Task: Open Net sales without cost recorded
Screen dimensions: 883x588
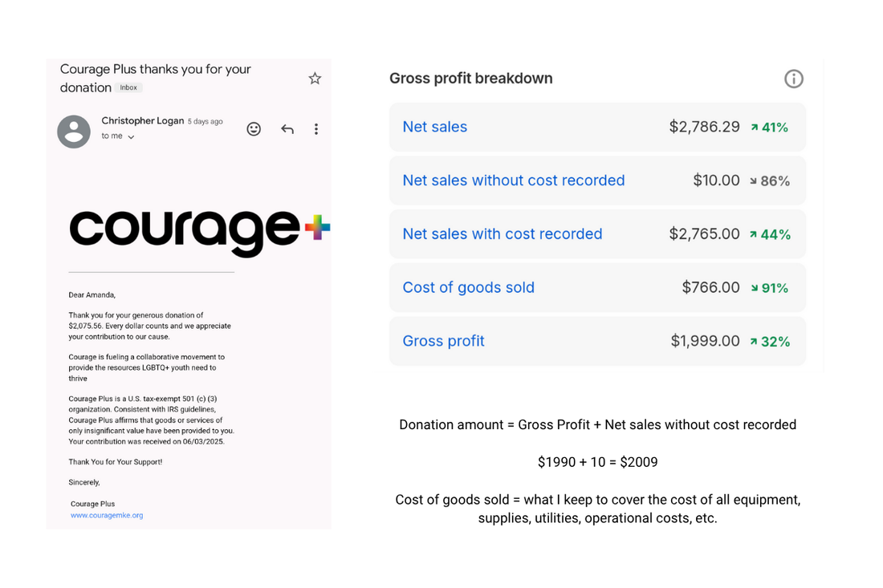Action: click(x=513, y=180)
